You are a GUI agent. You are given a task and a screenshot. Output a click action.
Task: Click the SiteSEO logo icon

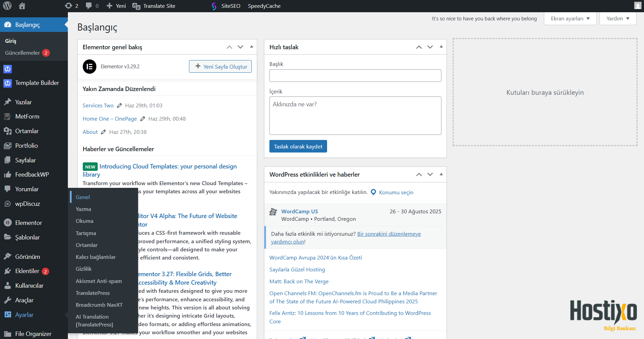(x=214, y=6)
